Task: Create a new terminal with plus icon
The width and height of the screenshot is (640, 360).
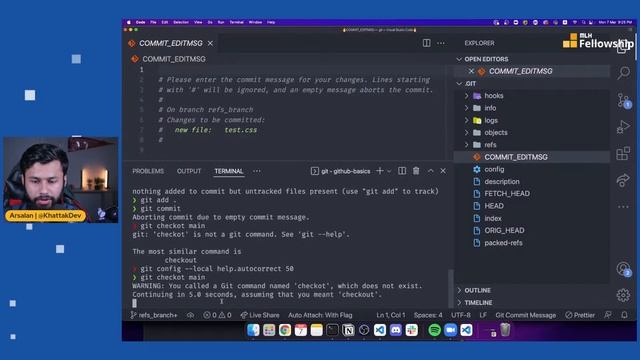Action: pos(380,171)
